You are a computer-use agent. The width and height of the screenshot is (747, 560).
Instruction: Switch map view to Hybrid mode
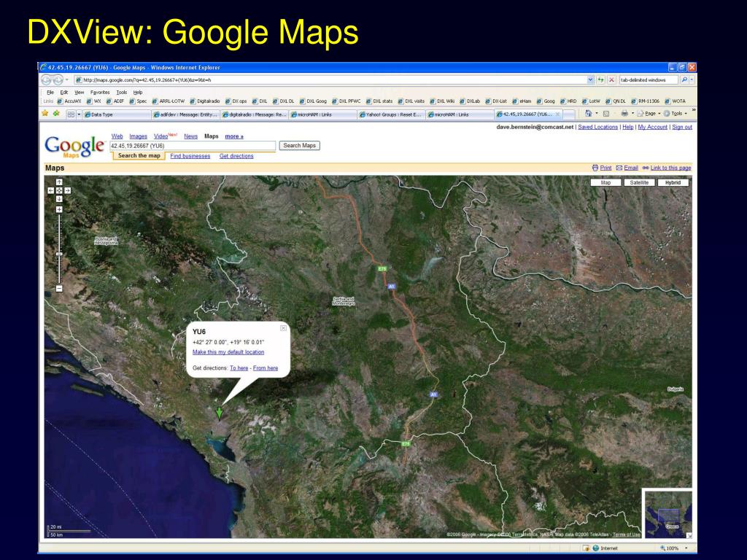click(673, 182)
